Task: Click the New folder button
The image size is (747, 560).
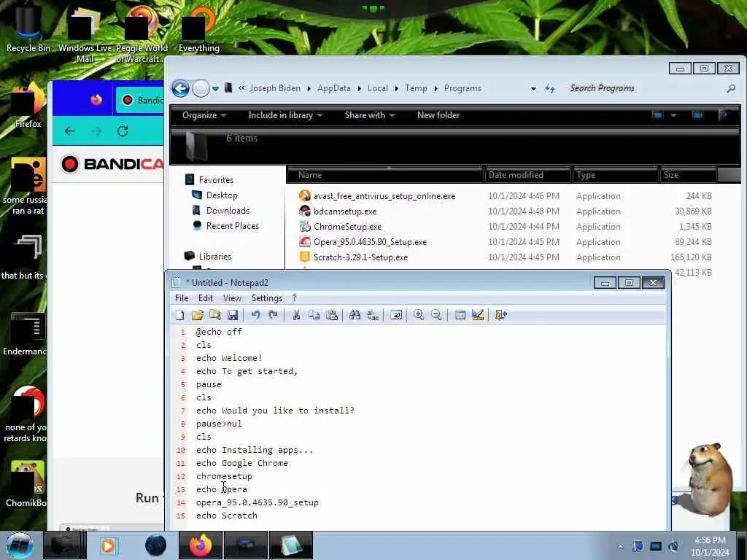Action: tap(438, 115)
